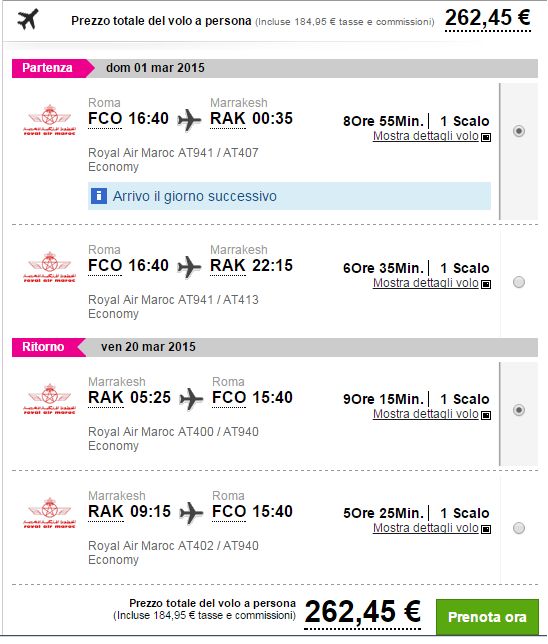Click the airplane icon beside the total flight price

coord(28,20)
